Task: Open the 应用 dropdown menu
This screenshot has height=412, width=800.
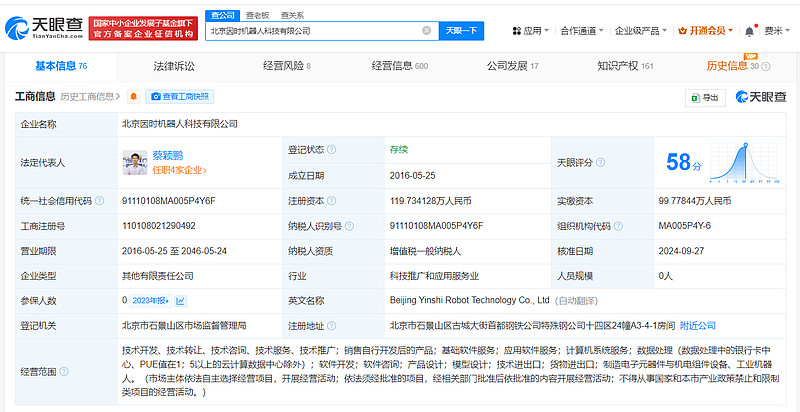Action: click(x=531, y=31)
